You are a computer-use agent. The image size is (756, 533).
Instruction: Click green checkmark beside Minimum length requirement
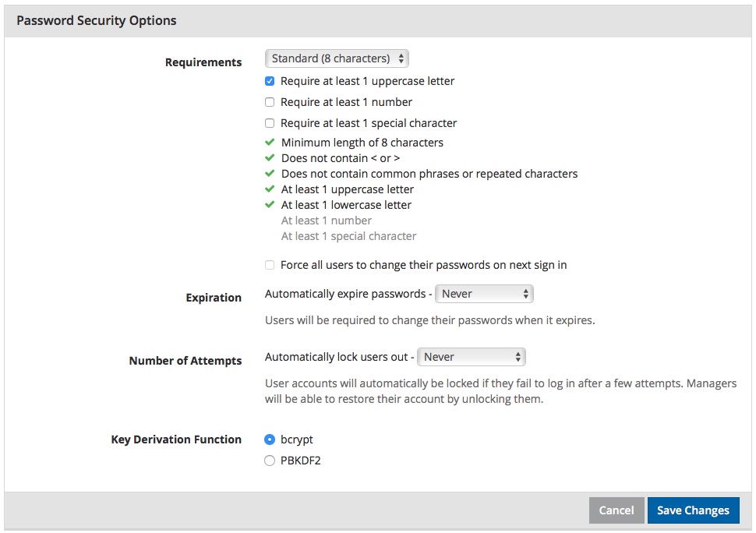(x=270, y=142)
